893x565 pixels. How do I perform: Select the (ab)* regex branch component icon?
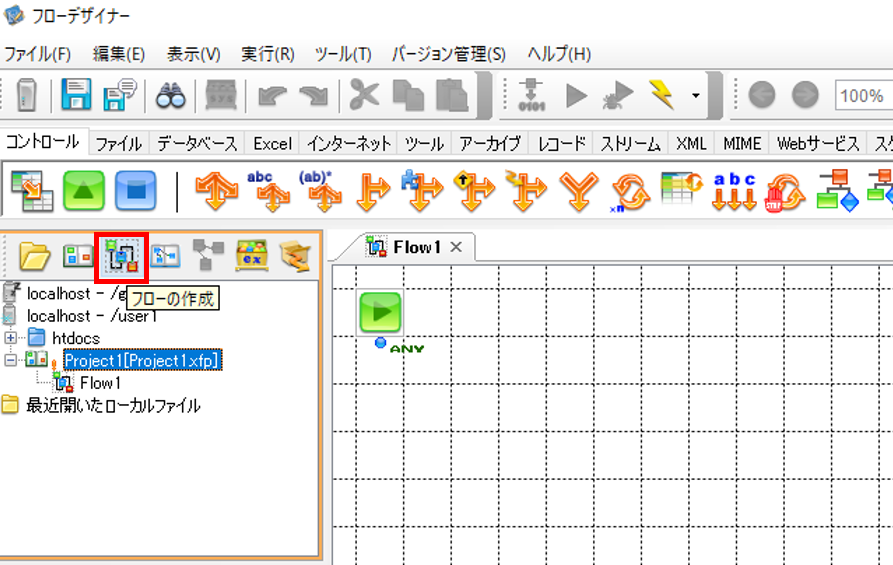point(321,191)
